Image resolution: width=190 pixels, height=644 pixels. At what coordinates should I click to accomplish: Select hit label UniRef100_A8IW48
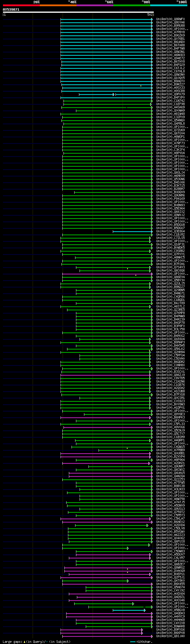click(x=170, y=114)
